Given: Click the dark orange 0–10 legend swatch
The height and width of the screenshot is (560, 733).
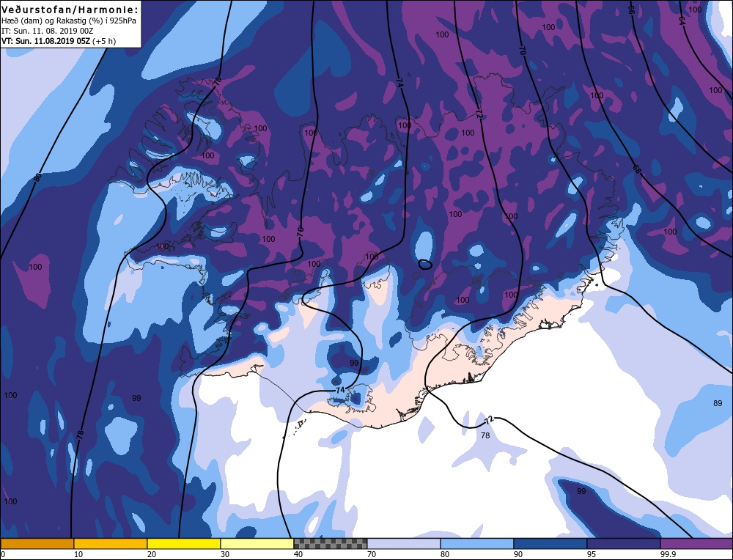Looking at the screenshot, I should (x=37, y=544).
